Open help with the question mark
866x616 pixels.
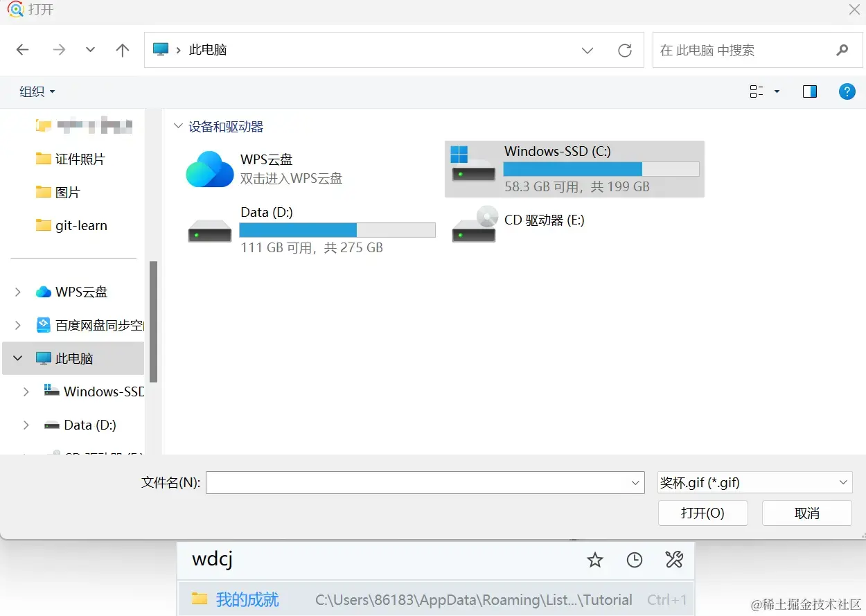click(847, 91)
